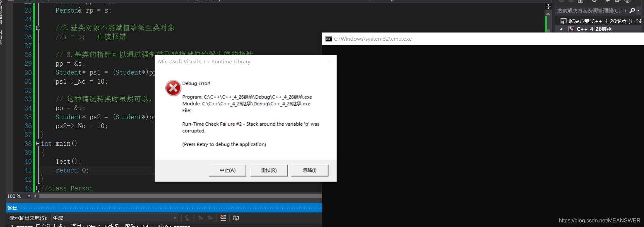The height and width of the screenshot is (227, 644).
Task: Click the clear all output icon
Action: [223, 218]
